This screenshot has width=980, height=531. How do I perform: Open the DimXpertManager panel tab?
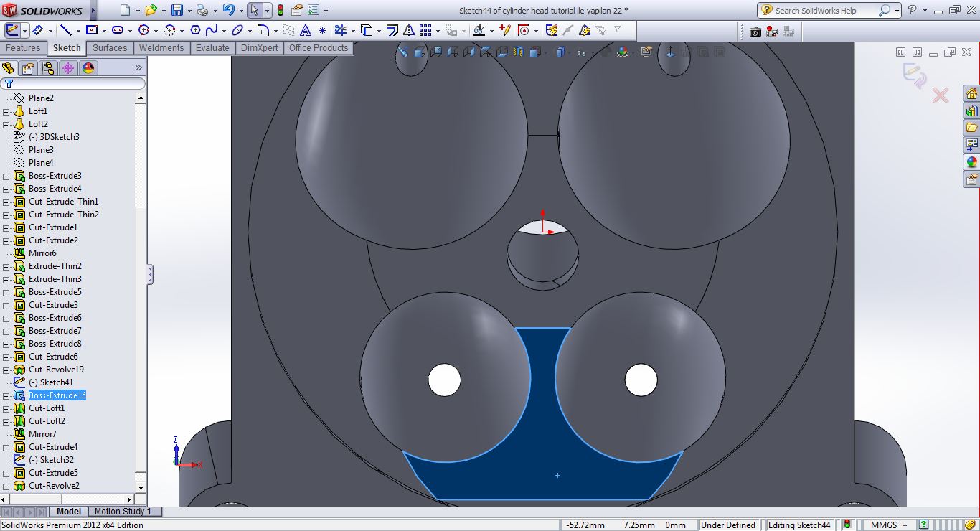pyautogui.click(x=68, y=68)
